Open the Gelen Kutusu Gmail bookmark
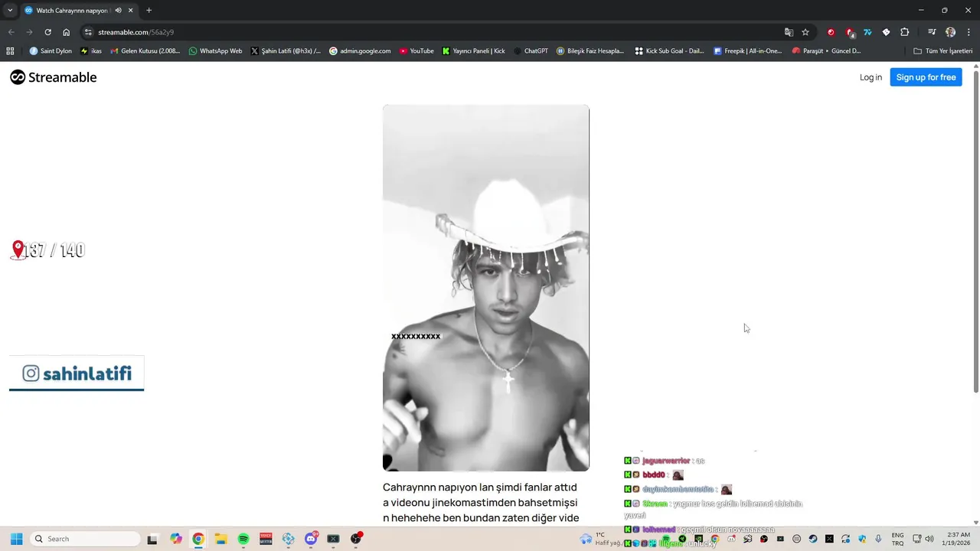Viewport: 980px width, 551px height. tap(145, 51)
